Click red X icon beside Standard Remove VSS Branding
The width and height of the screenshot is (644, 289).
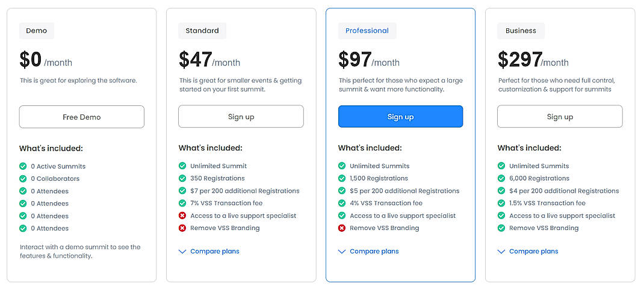pyautogui.click(x=182, y=228)
